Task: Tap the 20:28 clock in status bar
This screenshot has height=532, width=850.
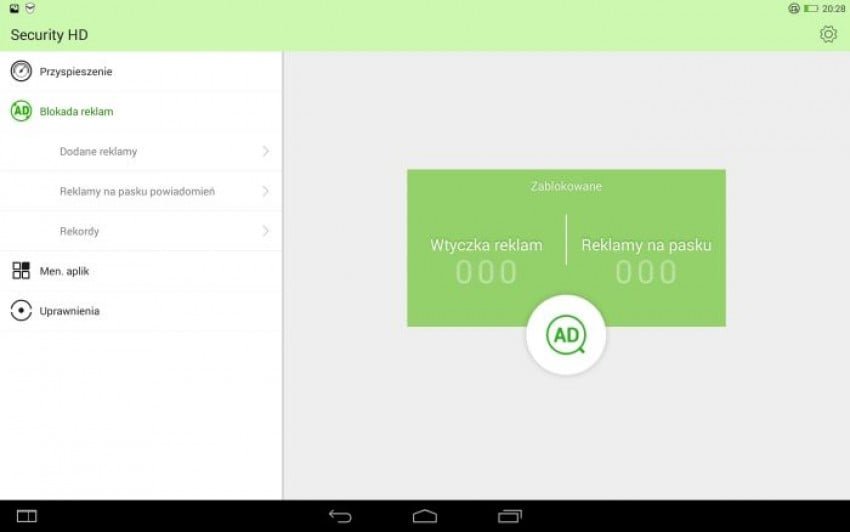Action: (x=833, y=9)
